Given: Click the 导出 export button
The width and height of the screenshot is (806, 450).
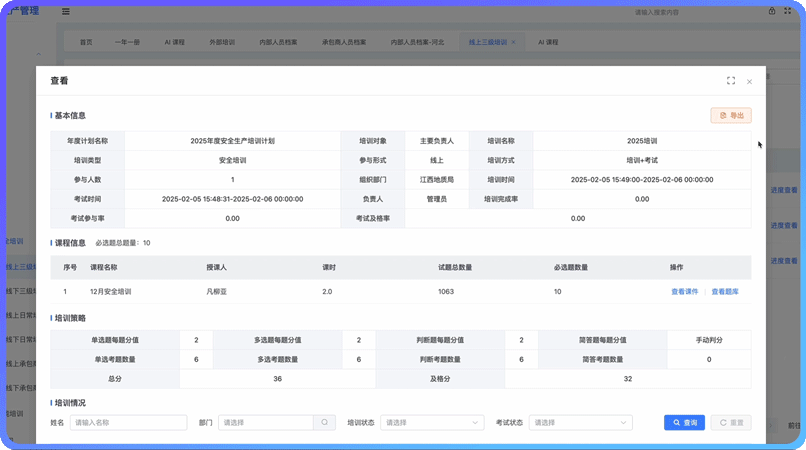Looking at the screenshot, I should (x=730, y=116).
